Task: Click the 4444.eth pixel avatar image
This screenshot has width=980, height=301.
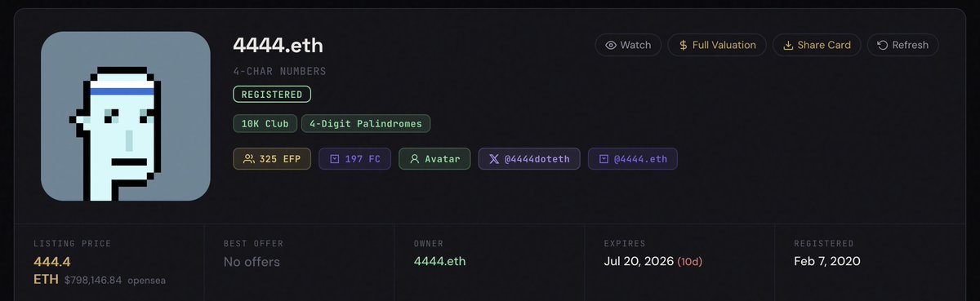Action: click(126, 116)
